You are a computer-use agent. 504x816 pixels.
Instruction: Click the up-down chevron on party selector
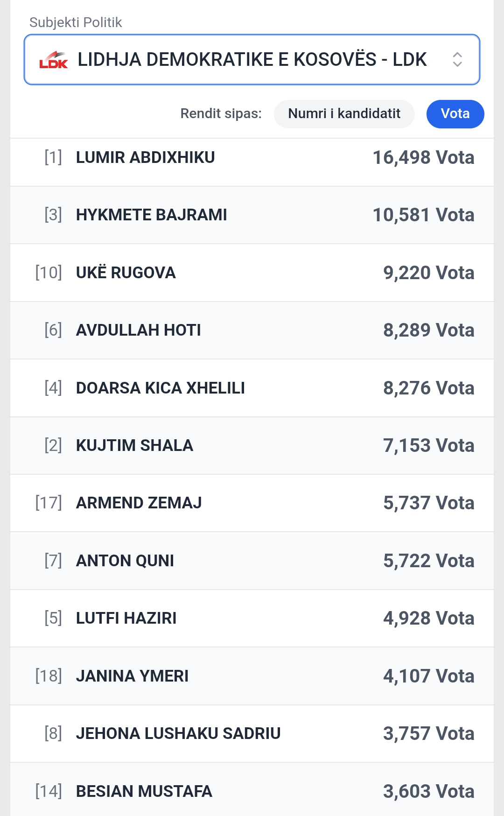click(457, 60)
